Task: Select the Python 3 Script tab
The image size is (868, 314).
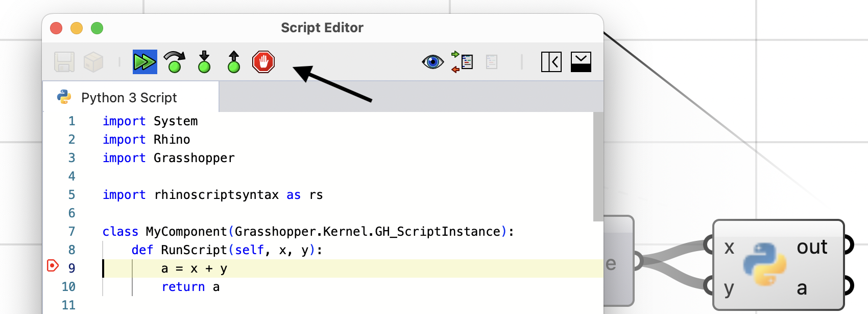Action: (x=131, y=97)
